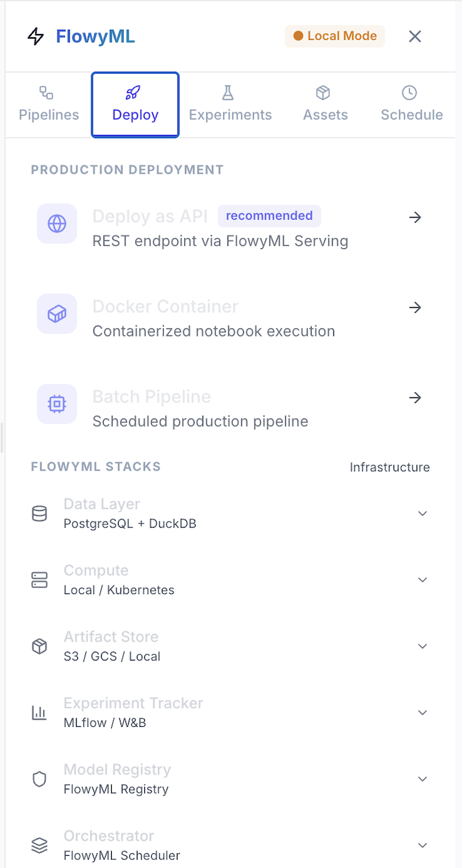Image resolution: width=462 pixels, height=868 pixels.
Task: Switch to the Pipelines tab
Action: [49, 104]
